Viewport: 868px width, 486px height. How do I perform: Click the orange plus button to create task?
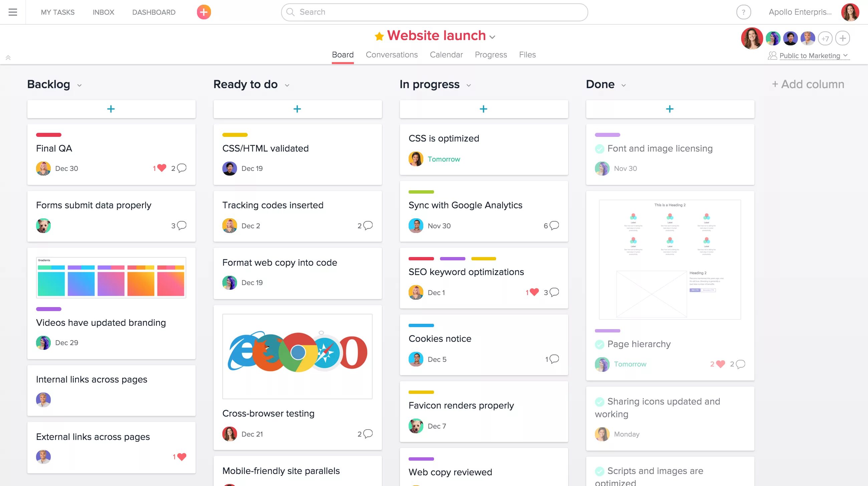(x=203, y=12)
